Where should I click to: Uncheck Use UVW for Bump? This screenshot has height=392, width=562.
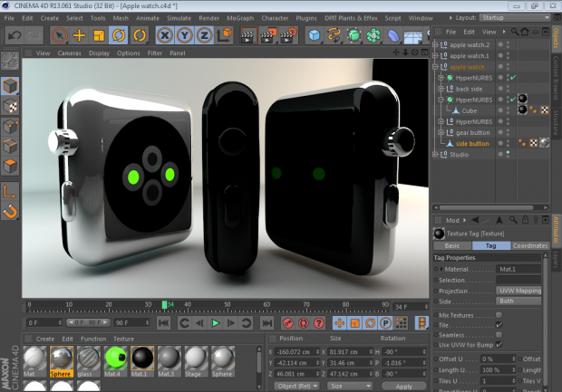(x=499, y=344)
